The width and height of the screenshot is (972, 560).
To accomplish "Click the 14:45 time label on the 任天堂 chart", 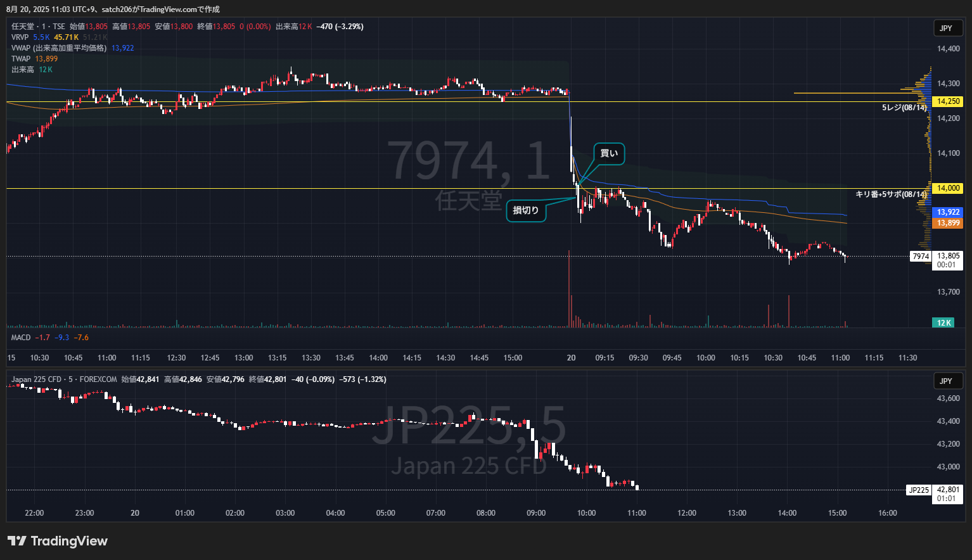I will point(479,358).
